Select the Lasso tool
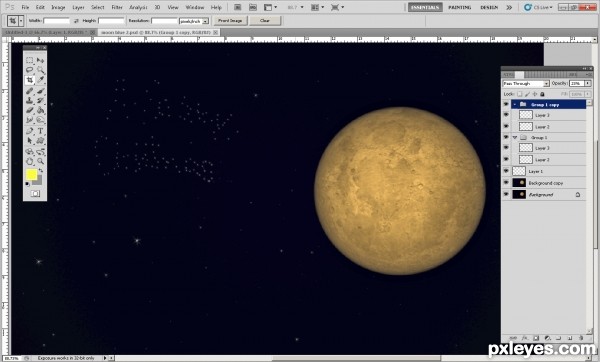600x362 pixels. pos(29,70)
